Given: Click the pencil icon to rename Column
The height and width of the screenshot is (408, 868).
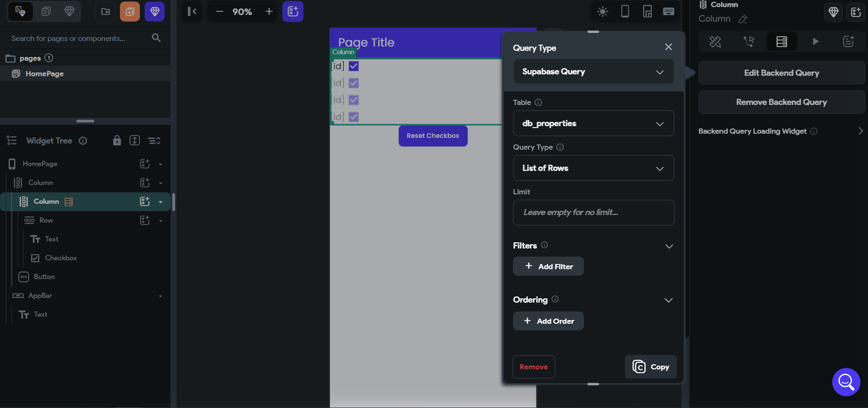Looking at the screenshot, I should pos(743,19).
